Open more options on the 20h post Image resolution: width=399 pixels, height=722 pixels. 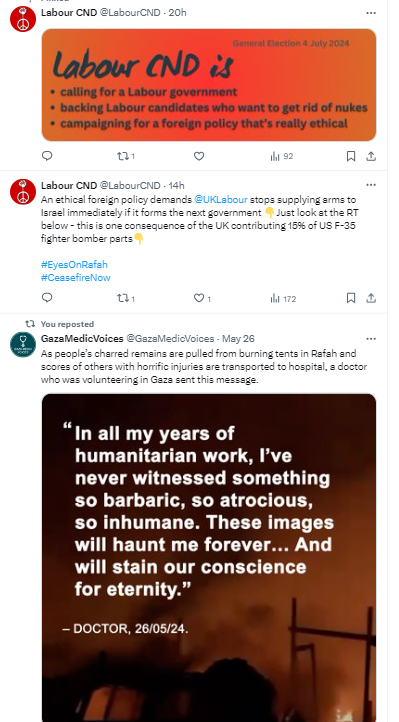(x=371, y=13)
